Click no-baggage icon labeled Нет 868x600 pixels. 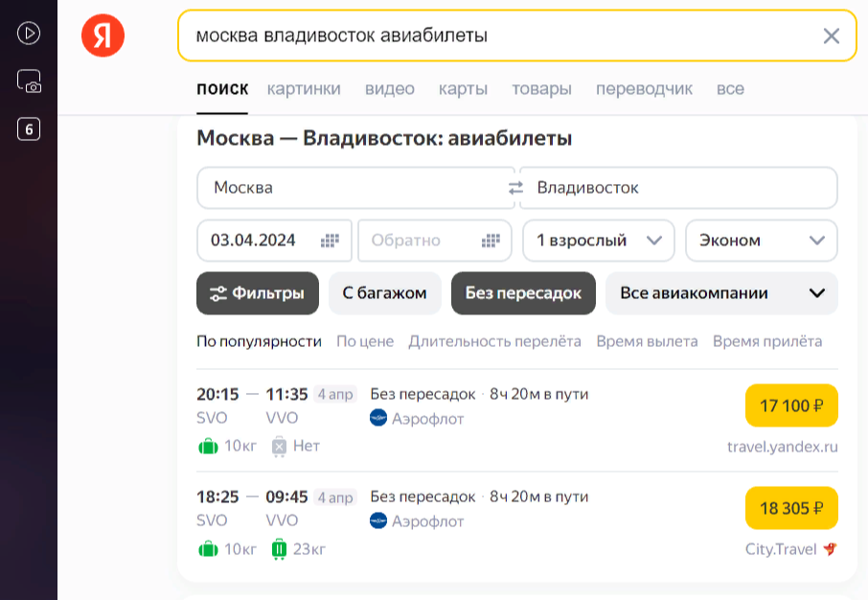pyautogui.click(x=279, y=447)
